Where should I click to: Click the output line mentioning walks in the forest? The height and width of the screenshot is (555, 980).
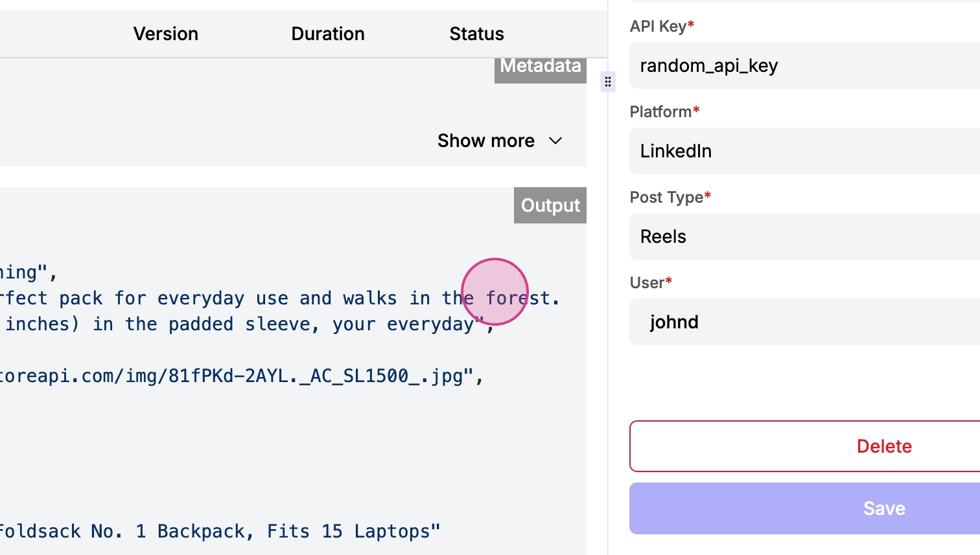click(x=279, y=299)
